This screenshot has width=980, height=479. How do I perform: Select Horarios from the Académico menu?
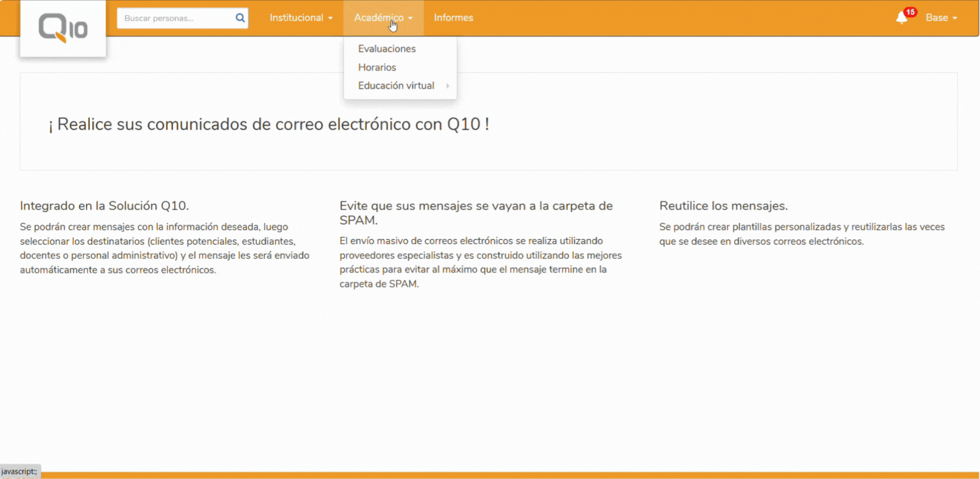(377, 67)
